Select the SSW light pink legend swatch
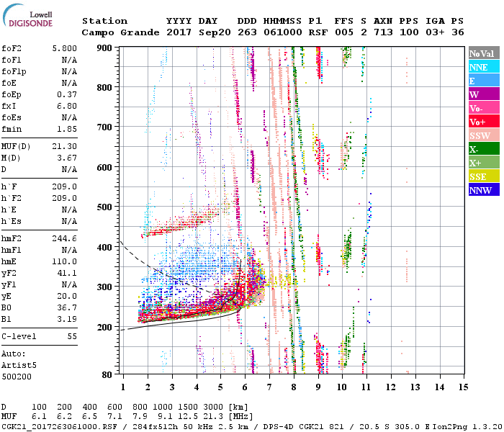Image resolution: width=504 pixels, height=432 pixels. tap(482, 135)
